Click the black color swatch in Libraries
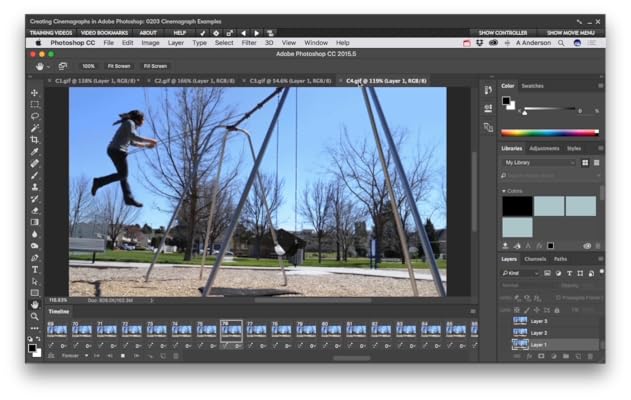631x400 pixels. click(517, 205)
